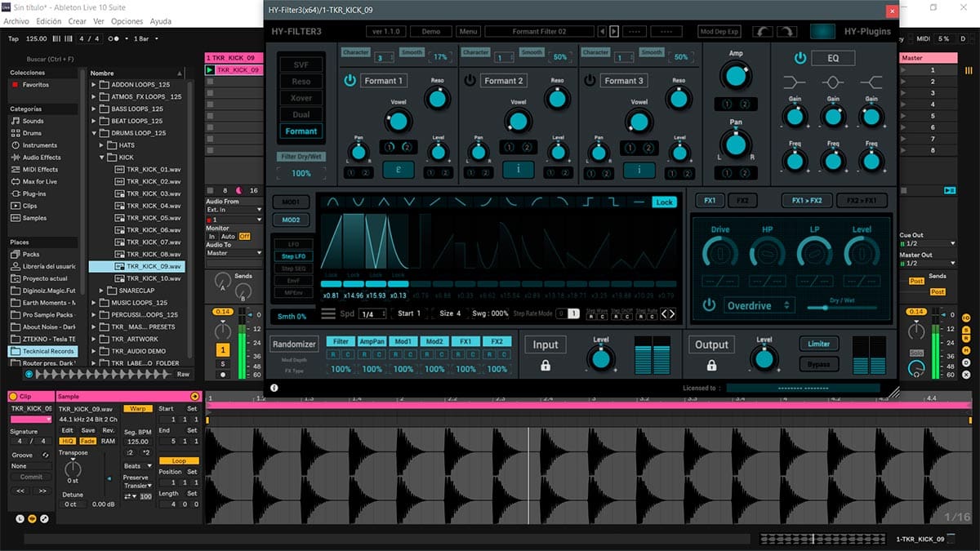Image resolution: width=980 pixels, height=551 pixels.
Task: Click the info icon in plugin footer
Action: 274,388
